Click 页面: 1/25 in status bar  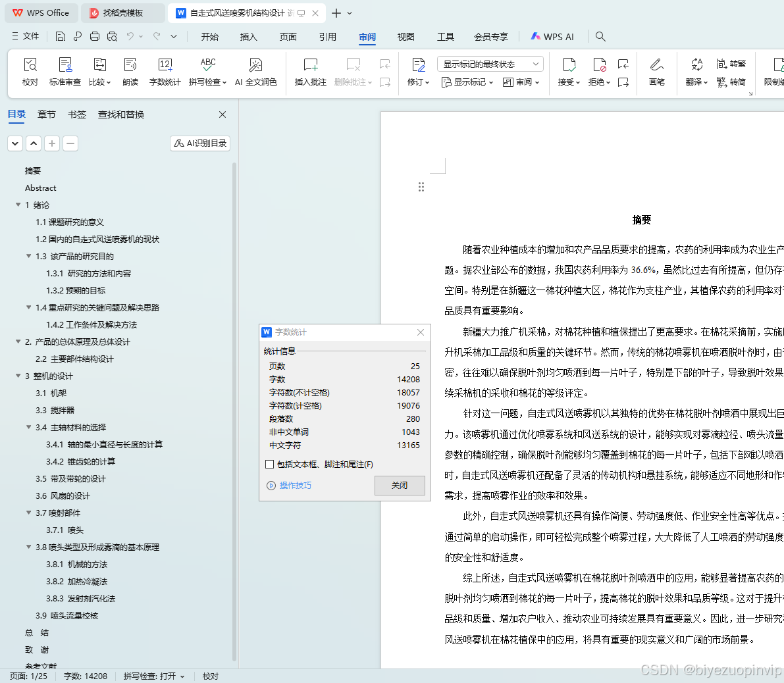[x=28, y=676]
